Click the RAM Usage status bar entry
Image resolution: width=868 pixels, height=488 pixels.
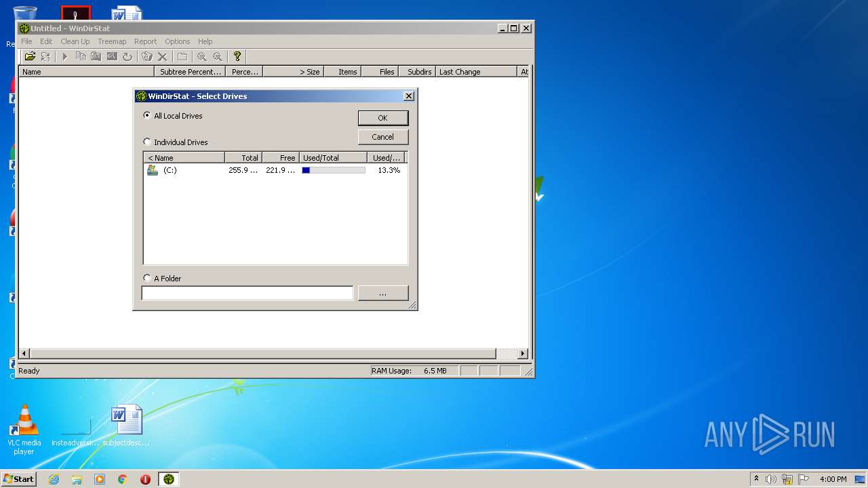414,371
